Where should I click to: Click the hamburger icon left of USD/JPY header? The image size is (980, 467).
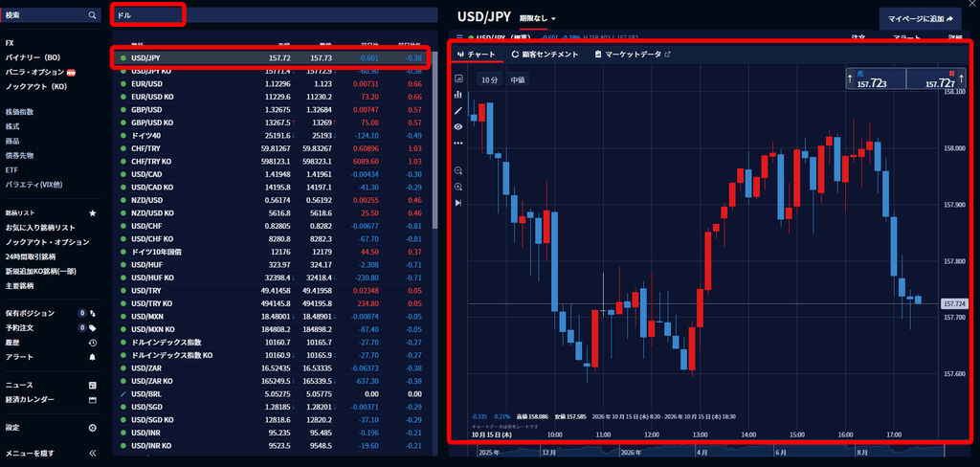(x=459, y=37)
